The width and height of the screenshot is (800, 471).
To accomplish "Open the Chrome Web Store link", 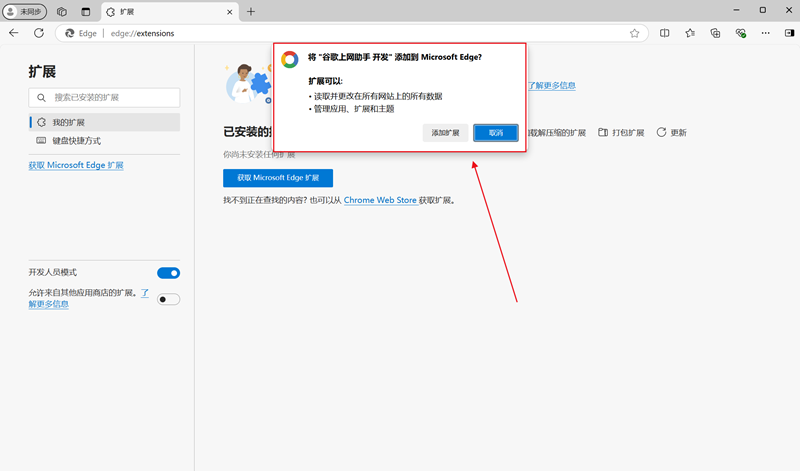I will (380, 200).
